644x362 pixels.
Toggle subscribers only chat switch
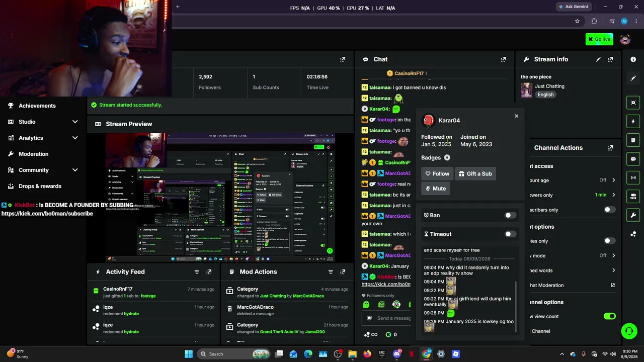[x=609, y=210]
